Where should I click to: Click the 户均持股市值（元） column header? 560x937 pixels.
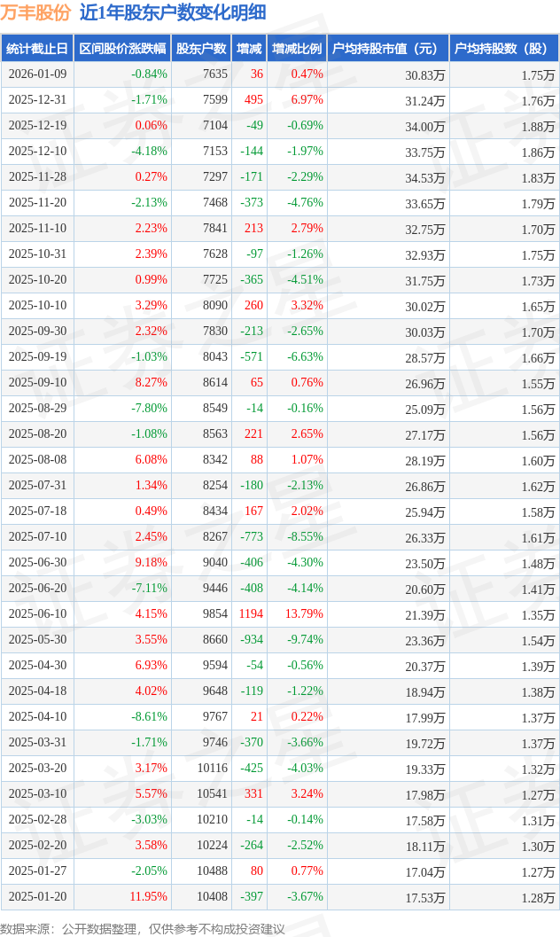[x=387, y=49]
